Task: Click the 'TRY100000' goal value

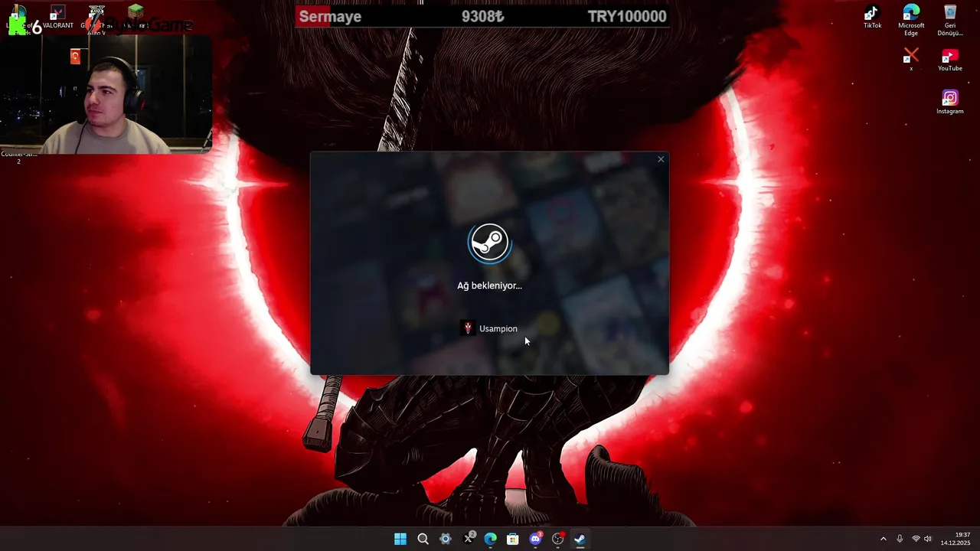Action: pos(627,16)
